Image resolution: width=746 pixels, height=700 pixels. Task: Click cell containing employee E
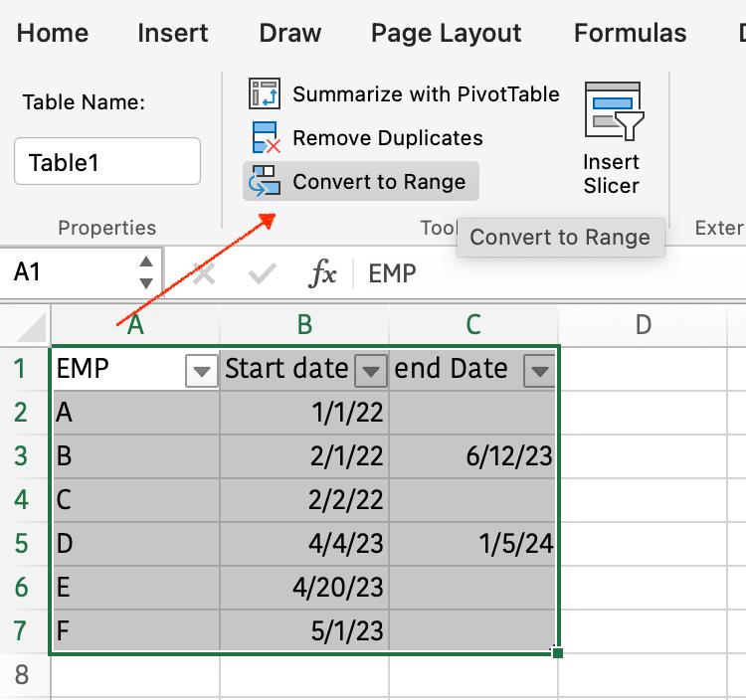[x=135, y=588]
